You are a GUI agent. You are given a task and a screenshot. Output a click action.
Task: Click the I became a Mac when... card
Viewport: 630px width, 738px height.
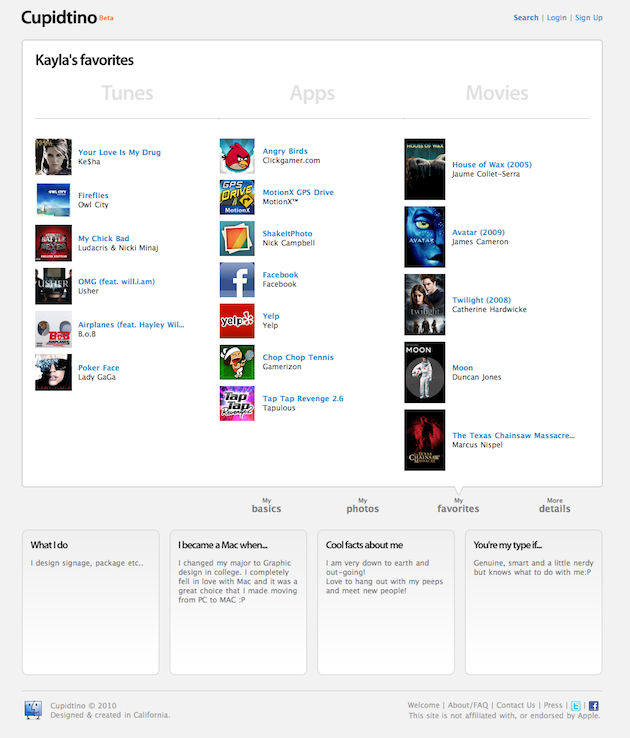(x=238, y=602)
